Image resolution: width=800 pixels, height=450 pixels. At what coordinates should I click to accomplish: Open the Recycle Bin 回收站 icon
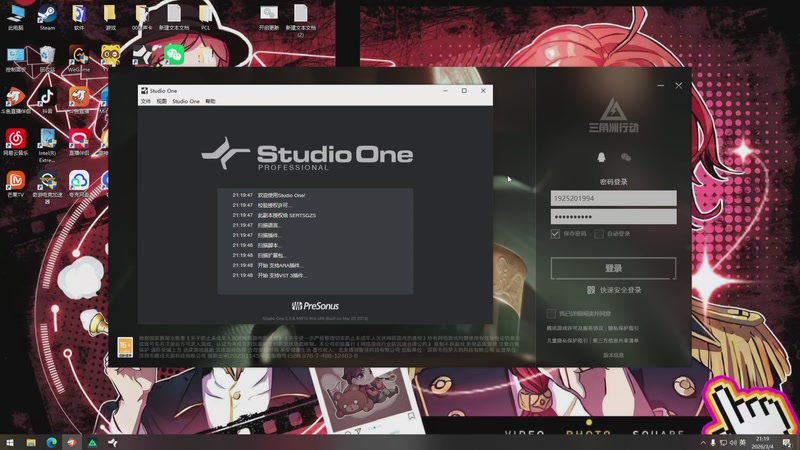[47, 59]
